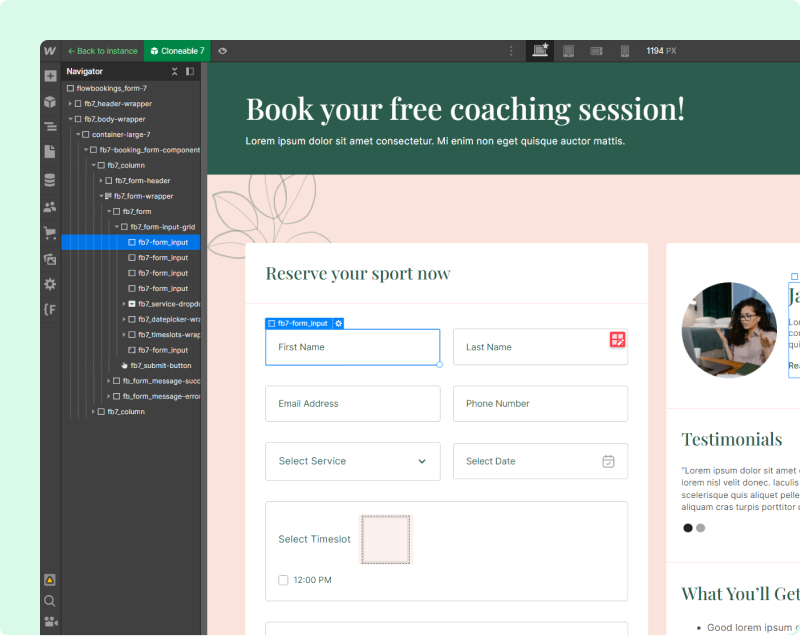The width and height of the screenshot is (800, 636).
Task: Switch to the mobile portrait breakpoint
Action: tap(625, 50)
